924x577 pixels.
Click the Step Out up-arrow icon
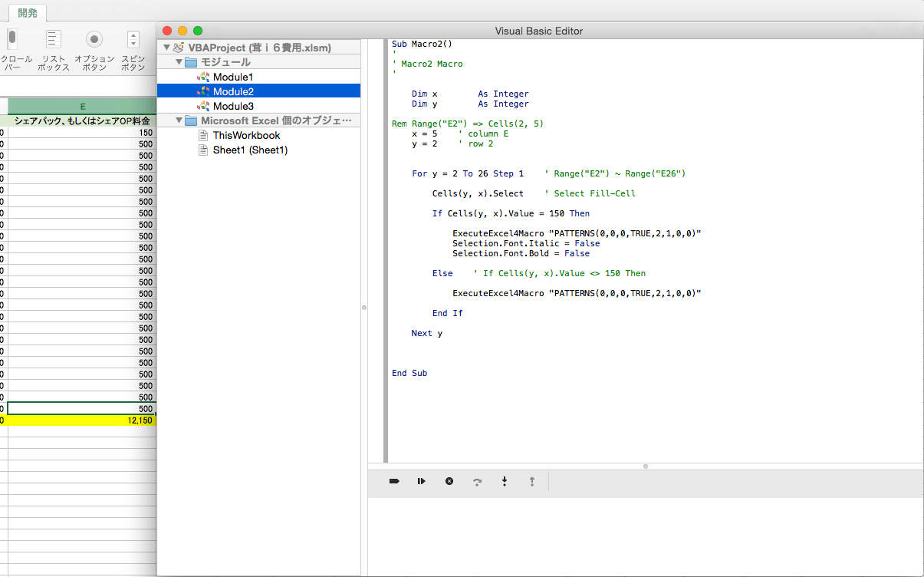(x=531, y=481)
